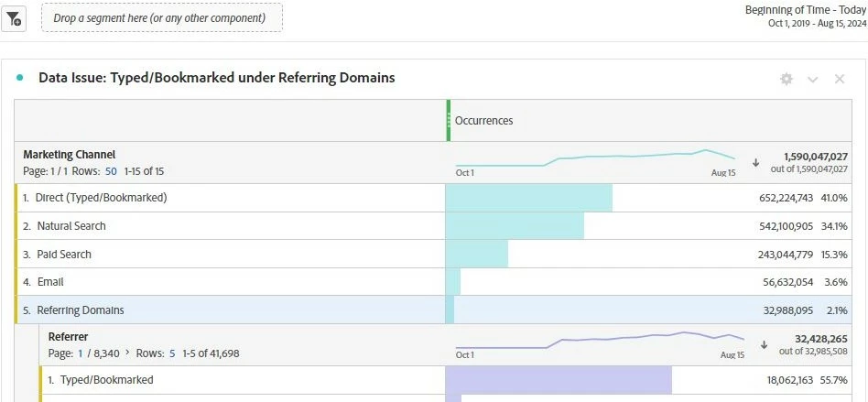Toggle sort arrow for Referrer Occurrences

pos(764,345)
